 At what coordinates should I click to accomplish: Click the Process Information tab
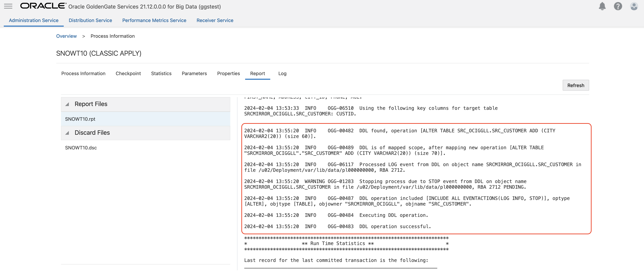pyautogui.click(x=83, y=73)
